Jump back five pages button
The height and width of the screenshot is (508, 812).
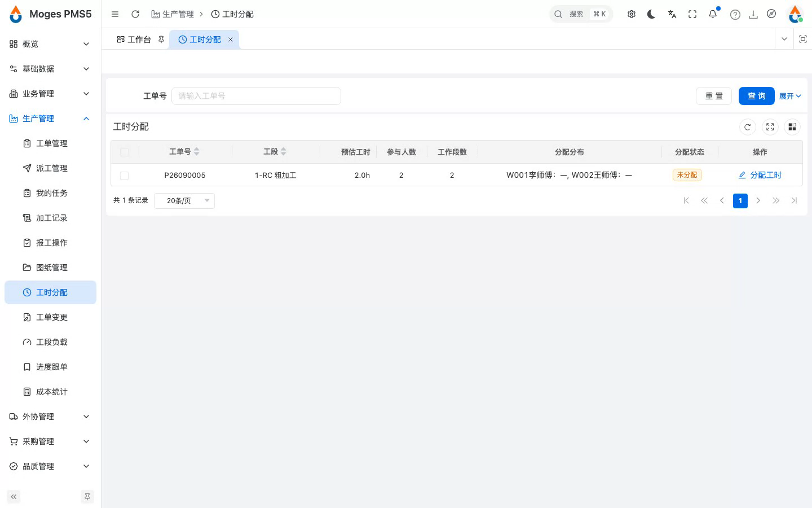(x=704, y=200)
